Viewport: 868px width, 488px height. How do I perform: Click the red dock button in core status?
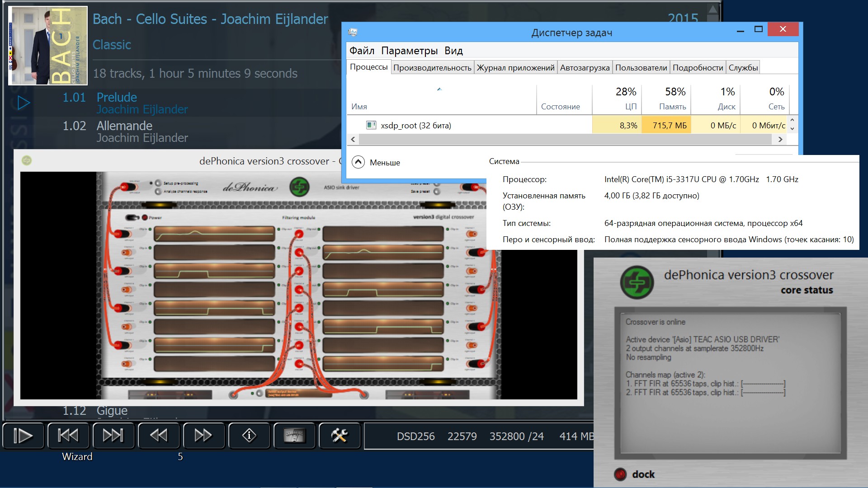pyautogui.click(x=620, y=474)
